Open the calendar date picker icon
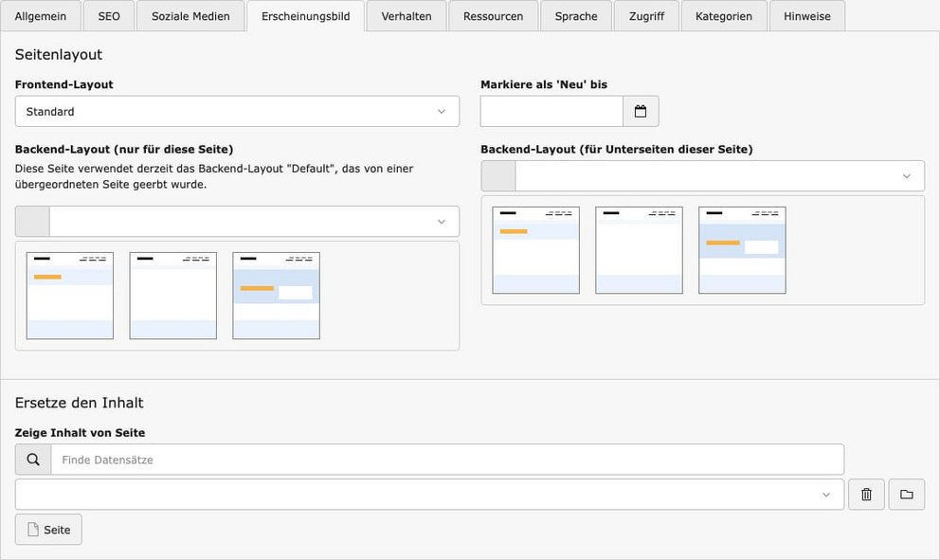Viewport: 940px width, 560px height. click(641, 112)
